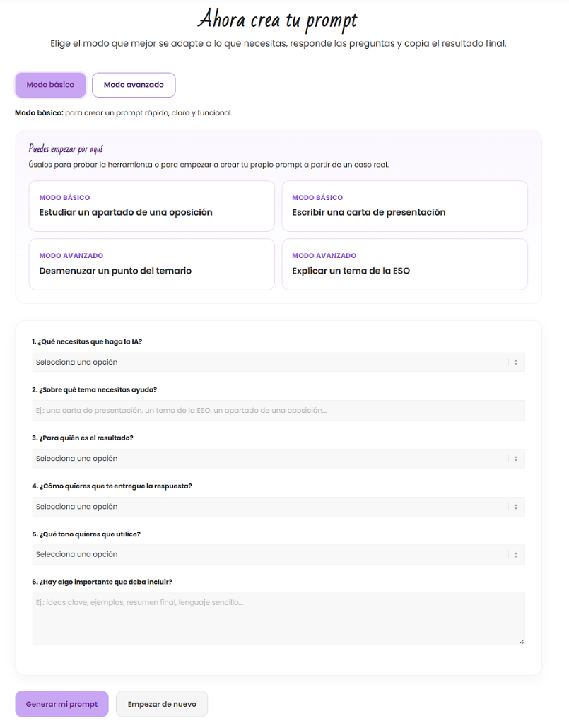Click the 'Empezar de nuevo' button
This screenshot has width=569, height=728.
[162, 704]
